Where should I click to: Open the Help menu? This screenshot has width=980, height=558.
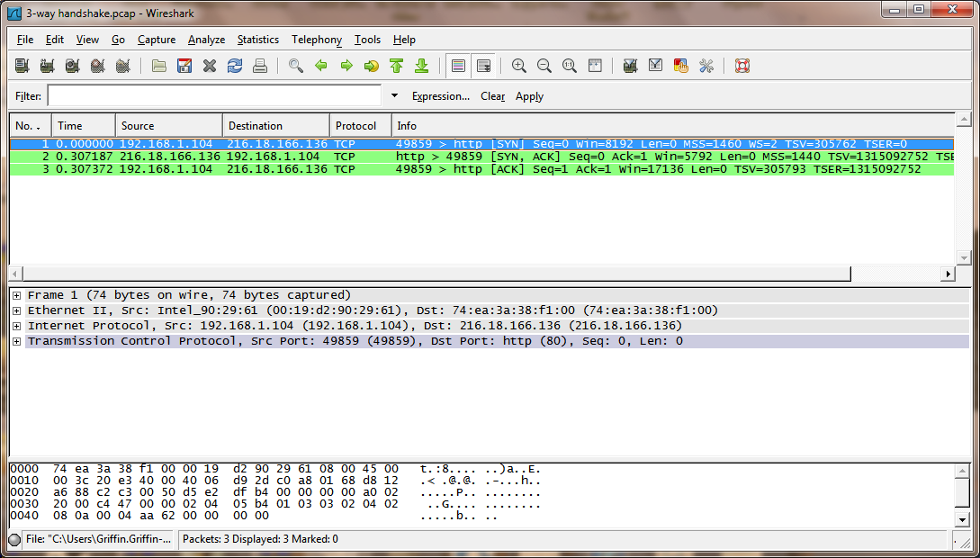[x=404, y=40]
